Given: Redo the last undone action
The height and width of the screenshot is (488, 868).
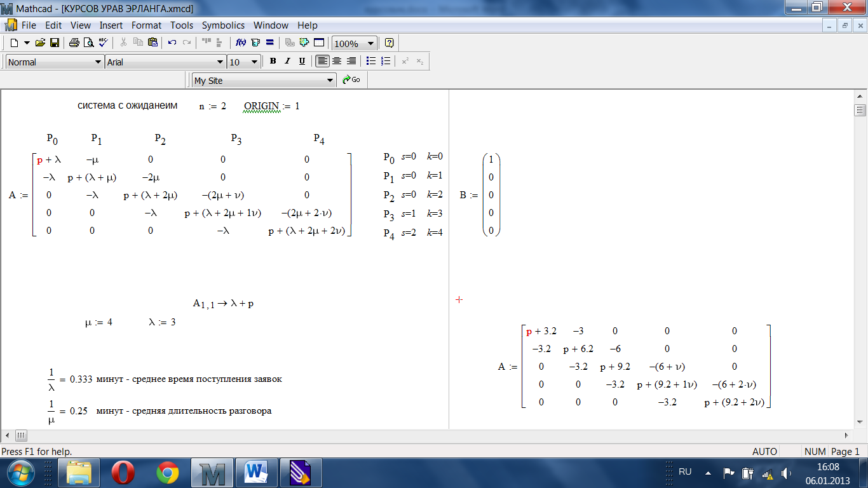Looking at the screenshot, I should click(187, 43).
